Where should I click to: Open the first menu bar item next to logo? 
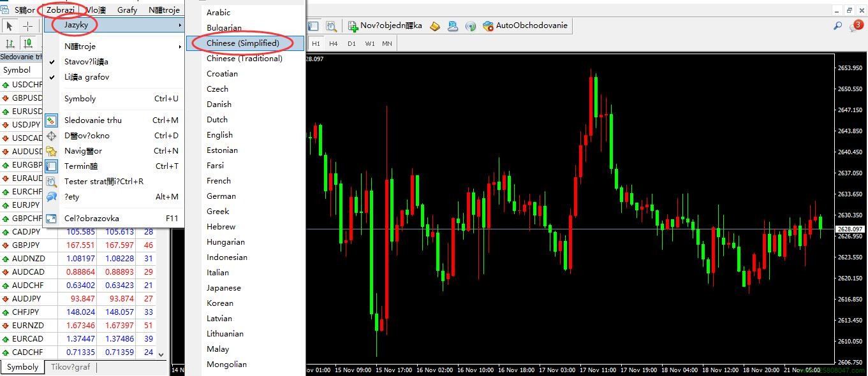[25, 10]
